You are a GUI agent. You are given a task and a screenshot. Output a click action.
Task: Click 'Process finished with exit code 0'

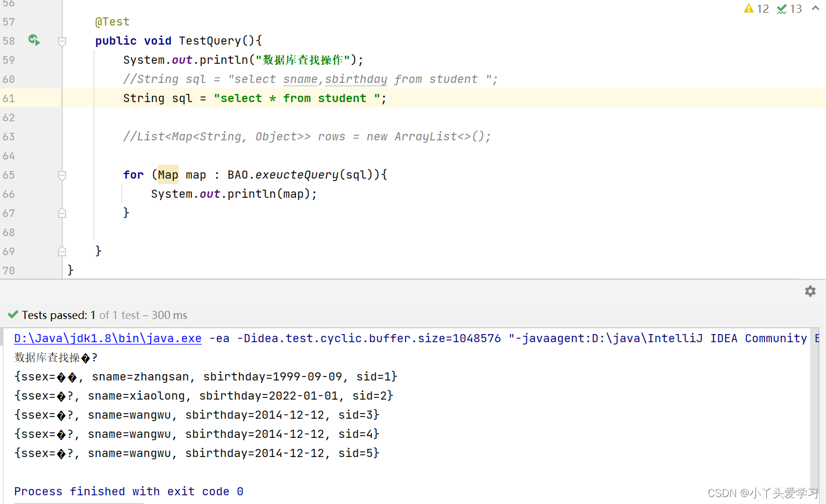pyautogui.click(x=129, y=491)
